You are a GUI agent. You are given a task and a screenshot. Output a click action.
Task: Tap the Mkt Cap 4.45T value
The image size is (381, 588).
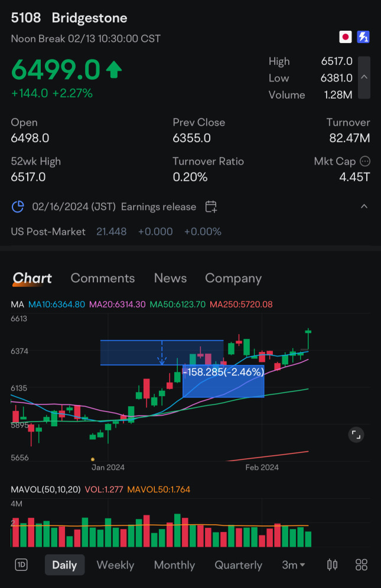coord(355,177)
